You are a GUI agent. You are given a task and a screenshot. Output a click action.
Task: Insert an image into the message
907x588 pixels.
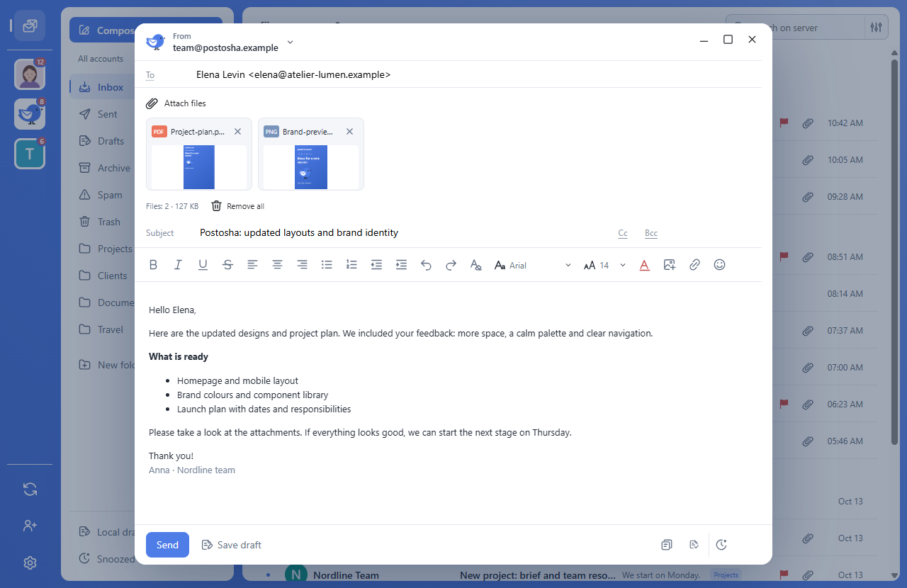point(670,265)
